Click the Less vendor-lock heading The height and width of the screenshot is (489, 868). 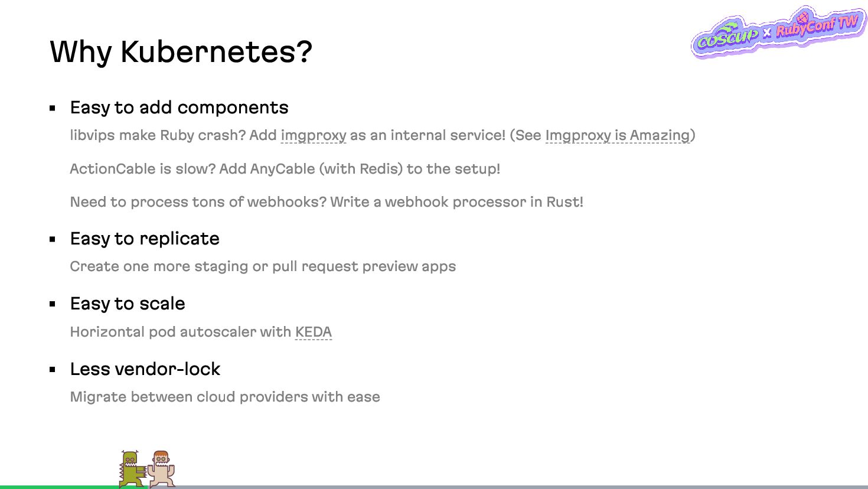tap(145, 369)
